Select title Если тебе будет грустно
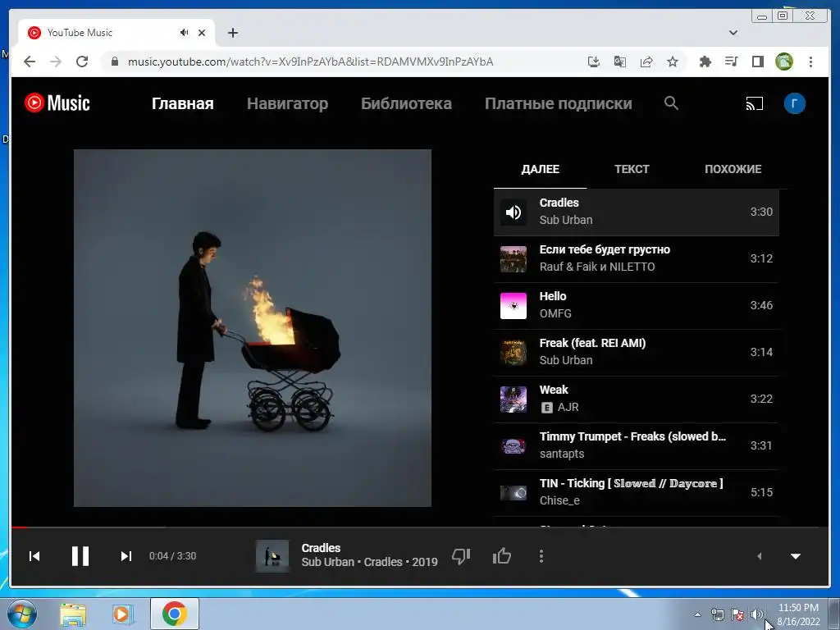The image size is (840, 630). 605,249
